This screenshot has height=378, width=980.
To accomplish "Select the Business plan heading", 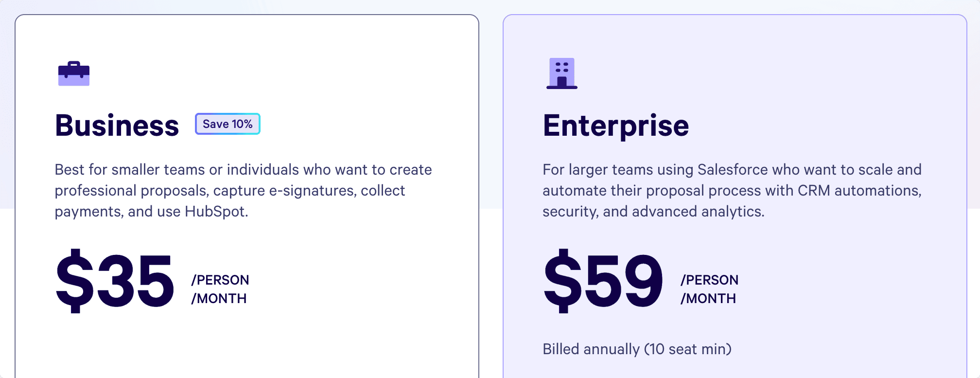I will [x=117, y=126].
